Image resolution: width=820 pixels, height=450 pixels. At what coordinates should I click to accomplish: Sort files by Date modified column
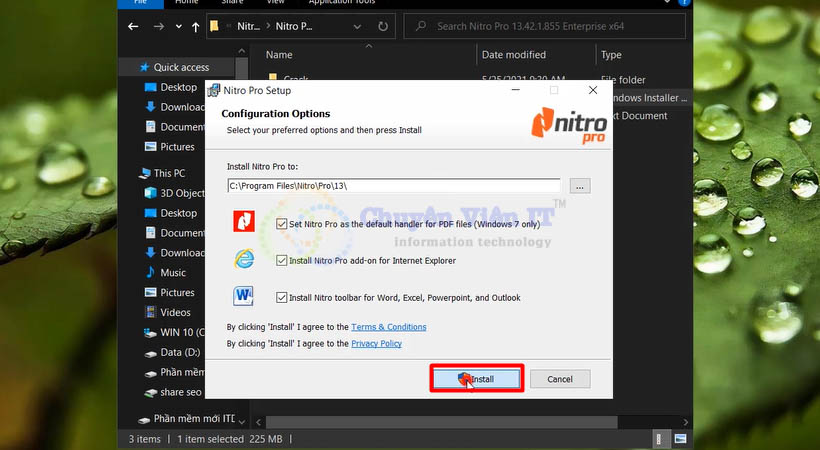click(513, 55)
